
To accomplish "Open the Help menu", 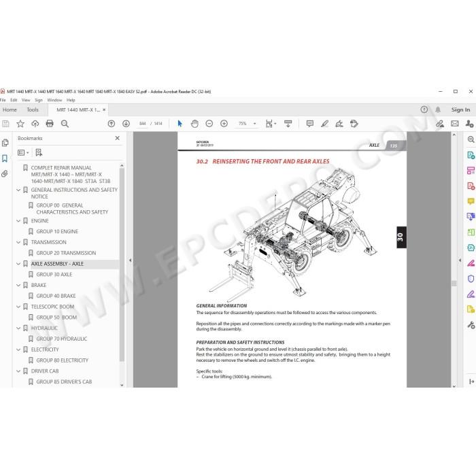I will [x=71, y=100].
